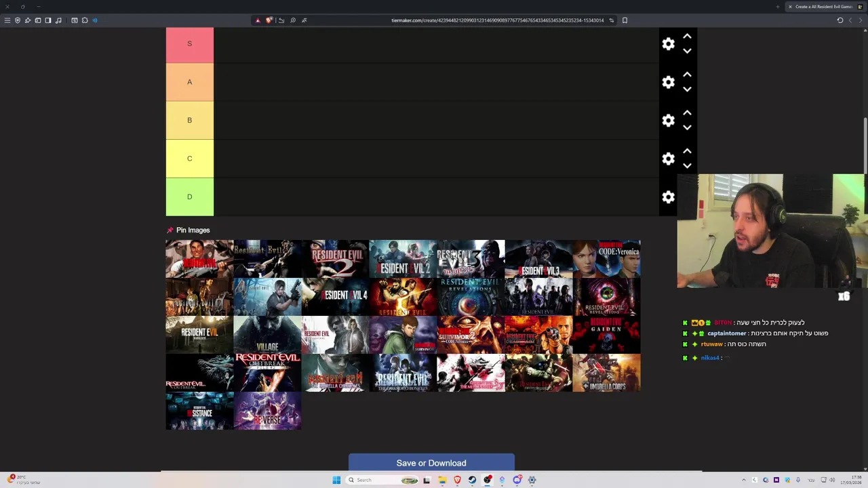This screenshot has height=488, width=868.
Task: Move B tier row up with arrow
Action: (687, 113)
